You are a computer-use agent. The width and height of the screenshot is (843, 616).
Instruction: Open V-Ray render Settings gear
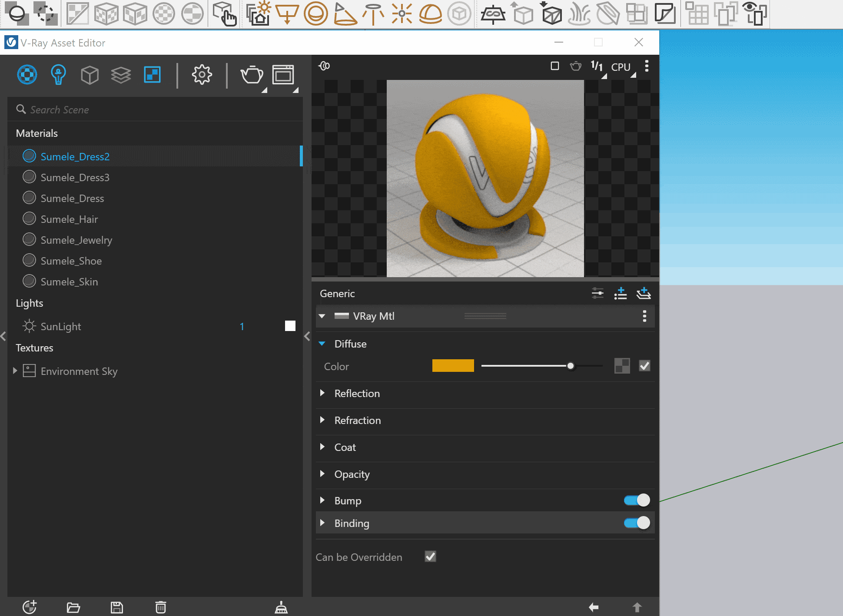(202, 75)
